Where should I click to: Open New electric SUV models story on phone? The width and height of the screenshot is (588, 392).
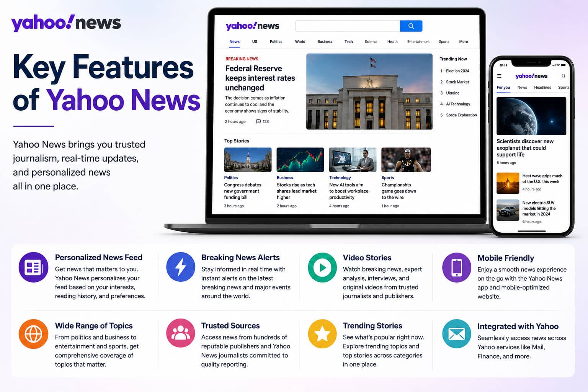click(x=539, y=208)
